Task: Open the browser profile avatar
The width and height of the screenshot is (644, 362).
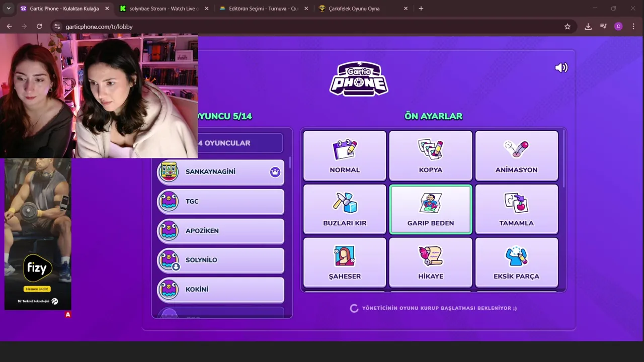Action: 618,27
